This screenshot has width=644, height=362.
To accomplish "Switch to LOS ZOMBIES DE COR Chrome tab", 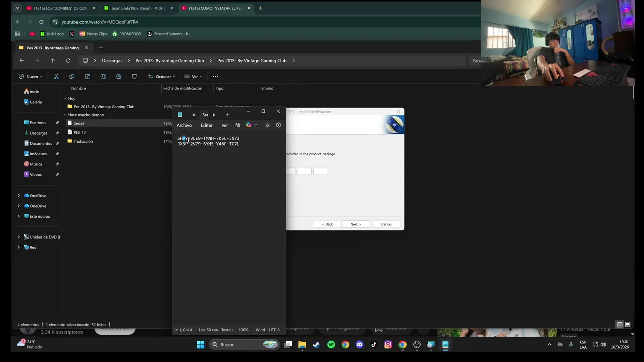I will [x=60, y=8].
